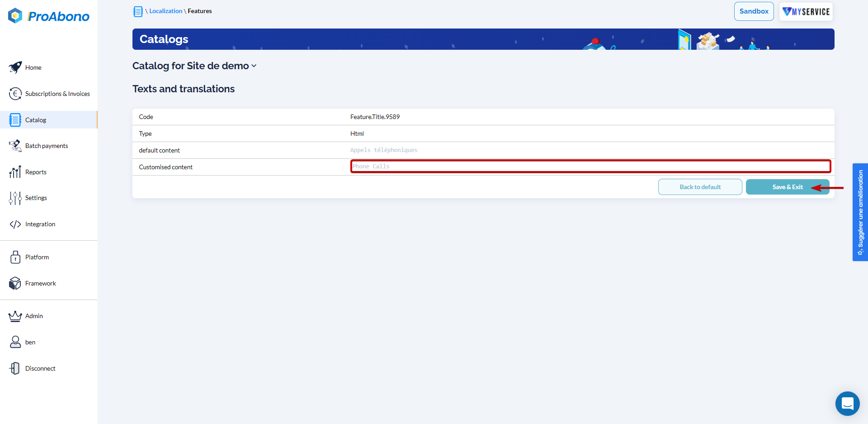
Task: Navigate to Reports menu
Action: [36, 172]
